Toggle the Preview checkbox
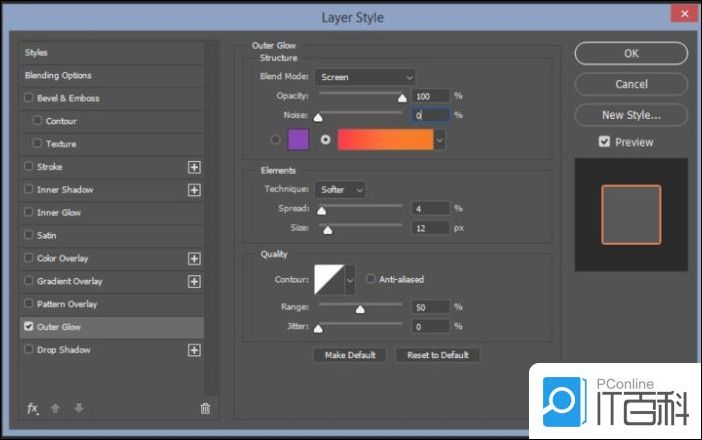702x440 pixels. click(x=604, y=142)
